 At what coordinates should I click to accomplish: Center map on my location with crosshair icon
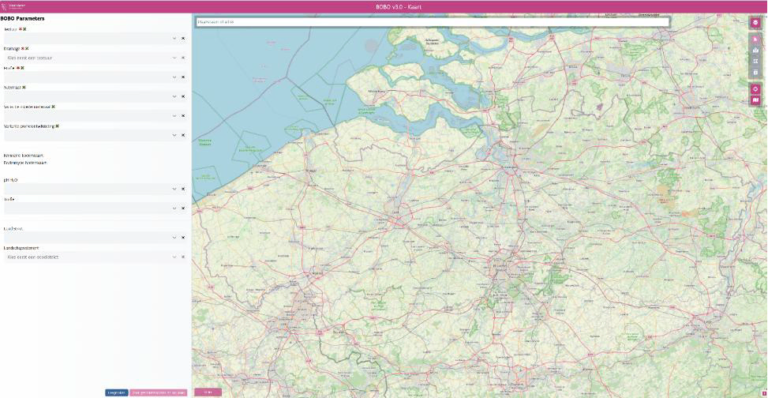(755, 89)
